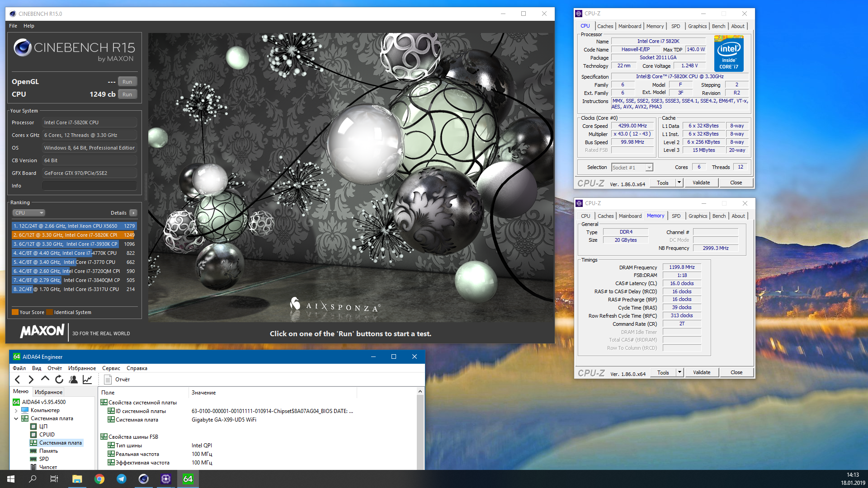Screen dimensions: 868x488
Task: Open the Справка menu in AIDA64
Action: [137, 368]
